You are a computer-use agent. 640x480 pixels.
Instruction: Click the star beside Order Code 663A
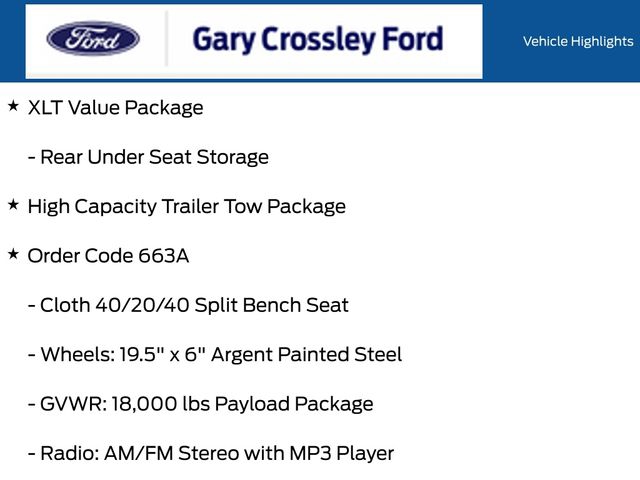click(13, 254)
